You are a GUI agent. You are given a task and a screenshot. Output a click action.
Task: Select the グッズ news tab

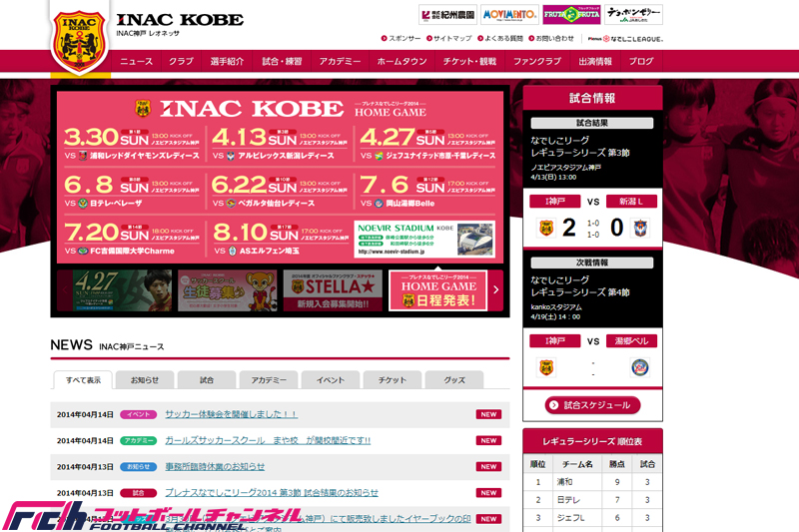point(454,379)
